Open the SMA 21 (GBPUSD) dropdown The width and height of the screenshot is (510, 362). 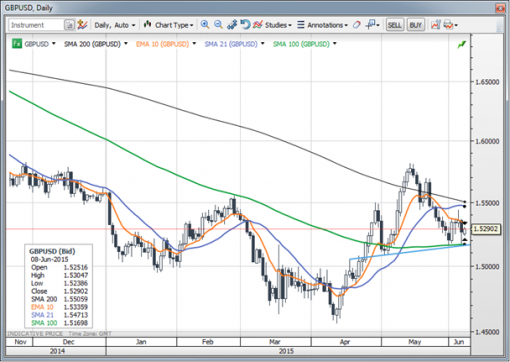tap(263, 44)
